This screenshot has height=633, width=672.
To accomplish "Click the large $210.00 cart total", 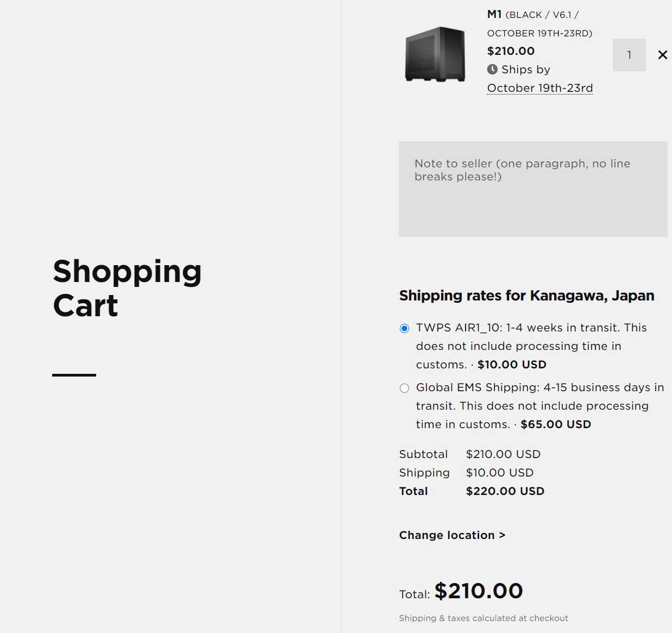I will coord(479,591).
